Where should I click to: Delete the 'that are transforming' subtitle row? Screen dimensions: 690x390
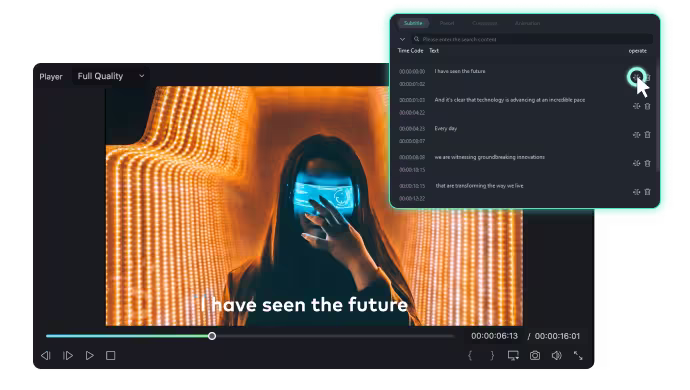tap(647, 192)
